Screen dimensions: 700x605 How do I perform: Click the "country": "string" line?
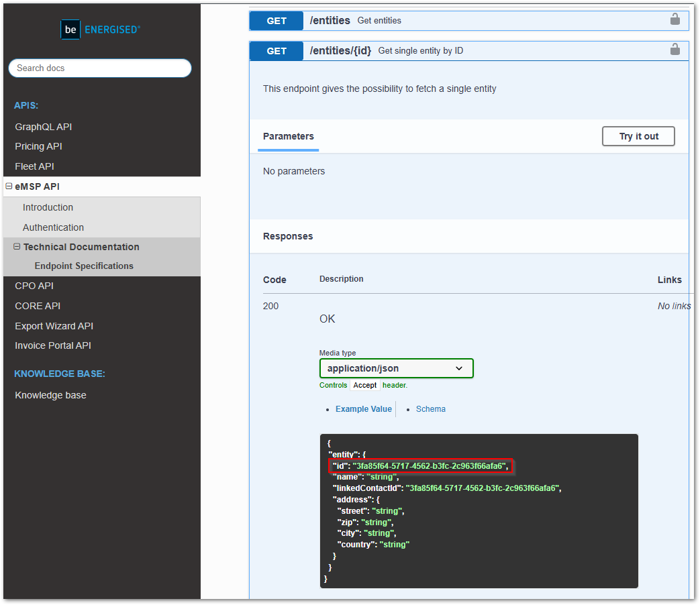(373, 545)
